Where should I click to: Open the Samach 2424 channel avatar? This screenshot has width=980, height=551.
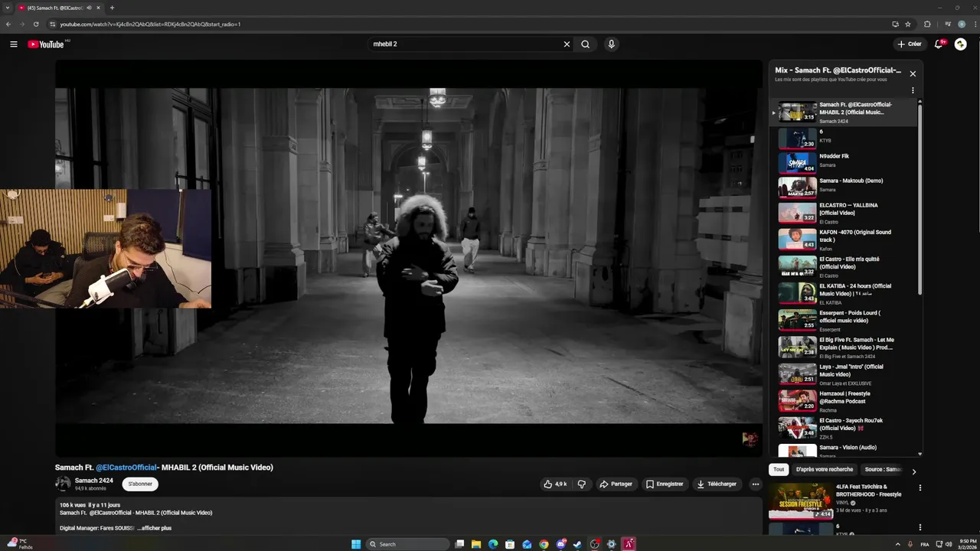(x=63, y=484)
